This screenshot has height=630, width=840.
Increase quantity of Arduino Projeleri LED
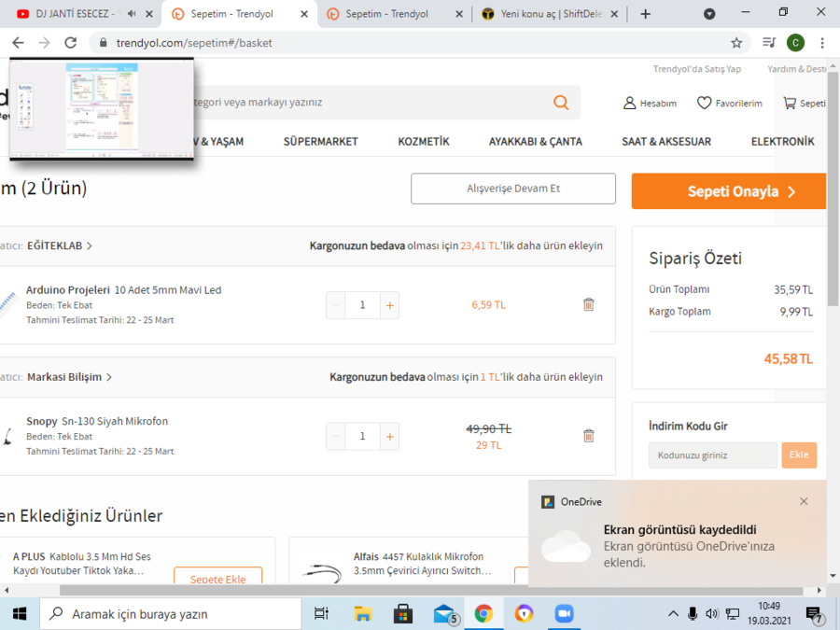point(389,305)
